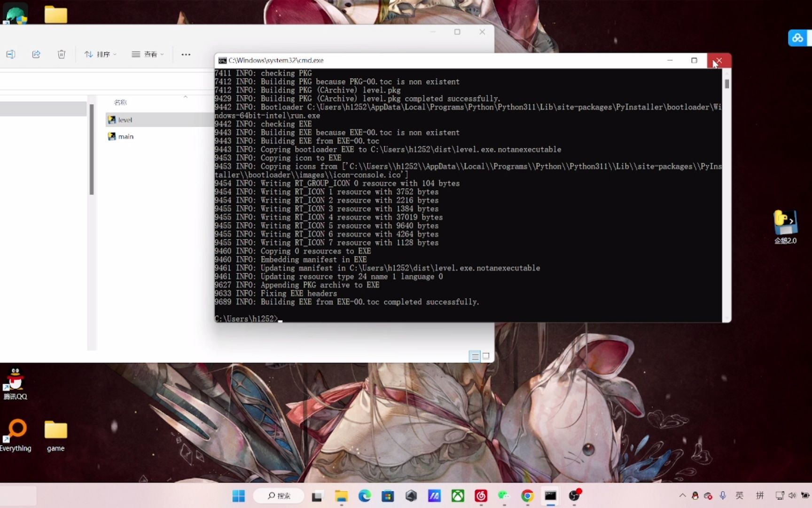This screenshot has width=812, height=508.
Task: Click the cmd.exe vertical scrollbar thumb
Action: [x=726, y=84]
